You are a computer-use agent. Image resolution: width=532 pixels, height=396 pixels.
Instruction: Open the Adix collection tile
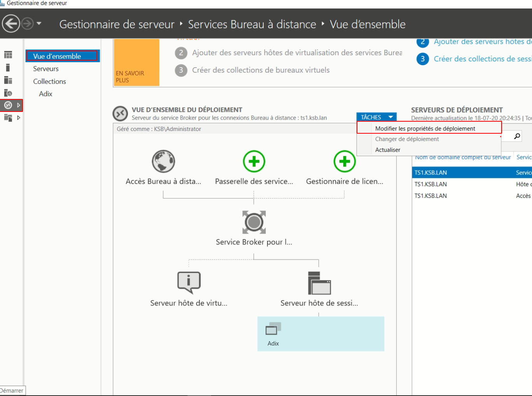(273, 334)
